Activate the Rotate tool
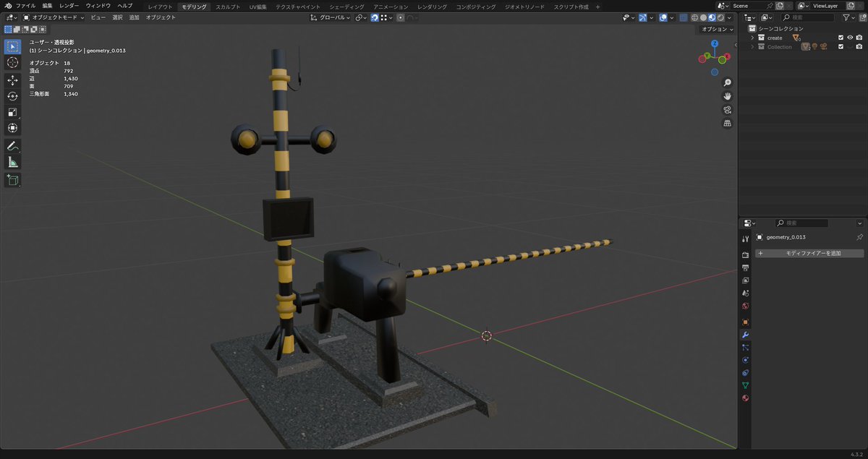Image resolution: width=868 pixels, height=459 pixels. (x=12, y=96)
